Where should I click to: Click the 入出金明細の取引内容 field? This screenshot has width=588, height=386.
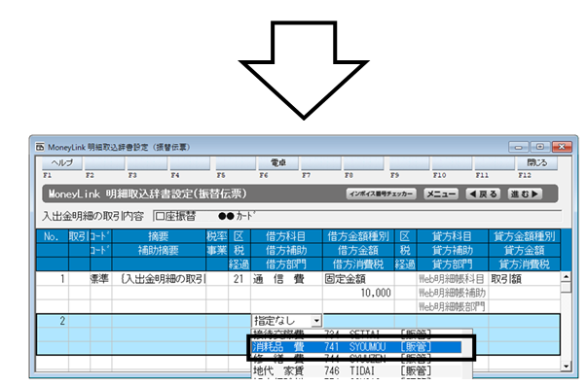coord(357,216)
